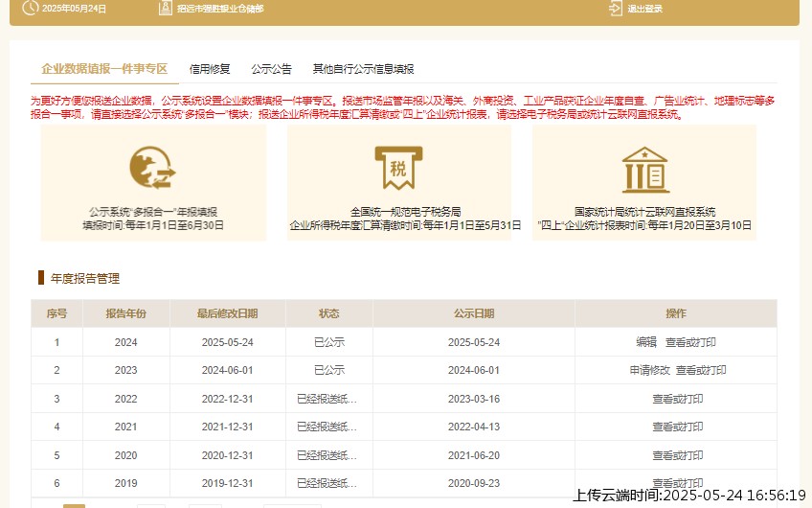Click 查看或打印 for the 2021 report

tap(677, 427)
